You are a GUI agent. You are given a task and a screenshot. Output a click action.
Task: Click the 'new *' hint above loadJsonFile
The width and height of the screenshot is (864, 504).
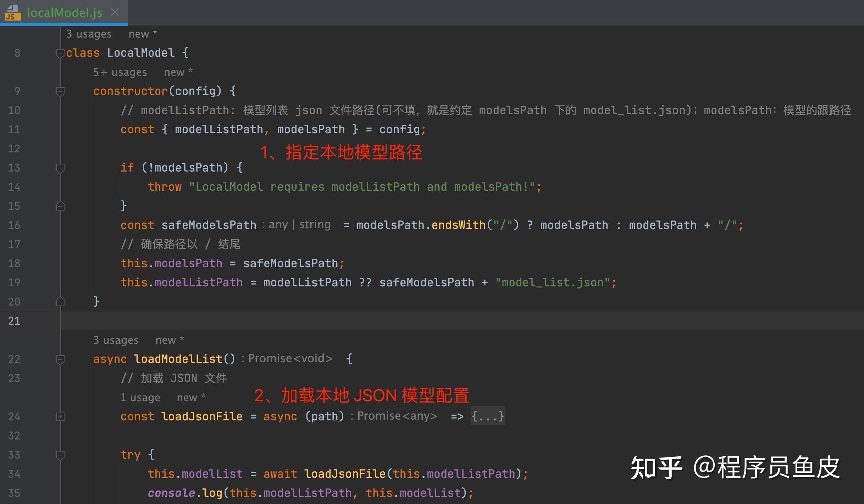pos(191,398)
